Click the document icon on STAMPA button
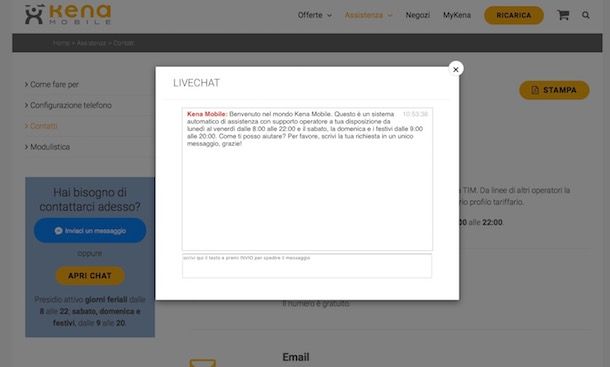Viewport: 610px width, 367px height. [535, 90]
